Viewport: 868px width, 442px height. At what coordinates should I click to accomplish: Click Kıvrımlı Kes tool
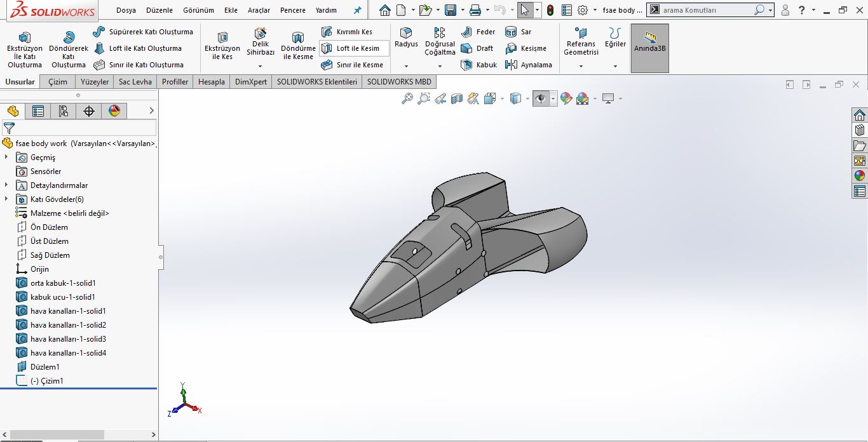pyautogui.click(x=347, y=32)
